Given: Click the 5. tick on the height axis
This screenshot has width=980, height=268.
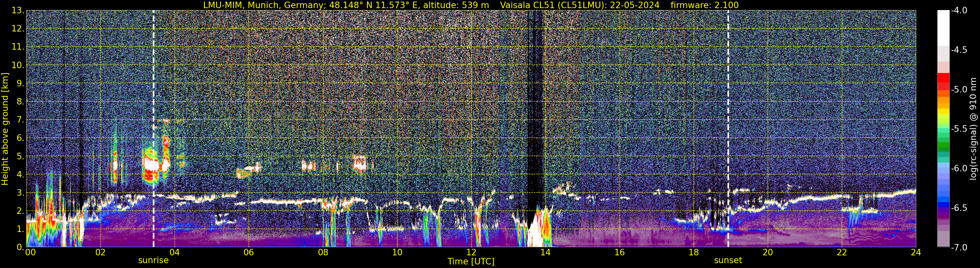Looking at the screenshot, I should coord(20,156).
